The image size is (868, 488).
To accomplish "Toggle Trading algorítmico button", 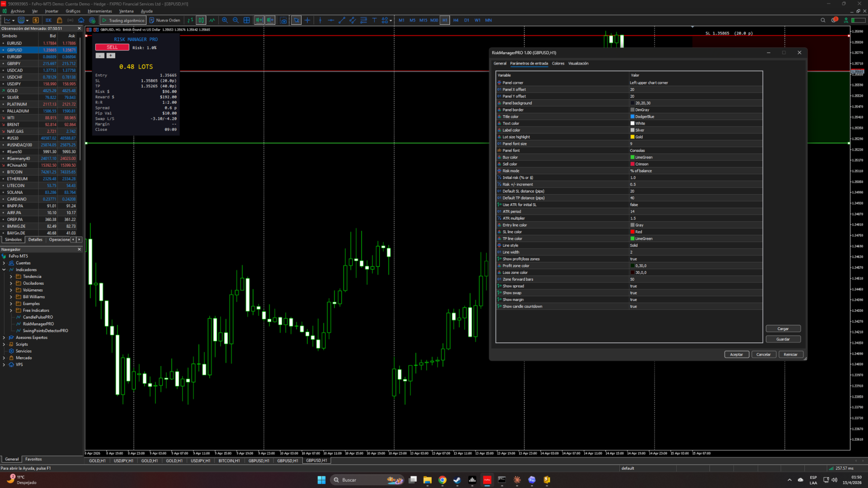I will pyautogui.click(x=123, y=20).
